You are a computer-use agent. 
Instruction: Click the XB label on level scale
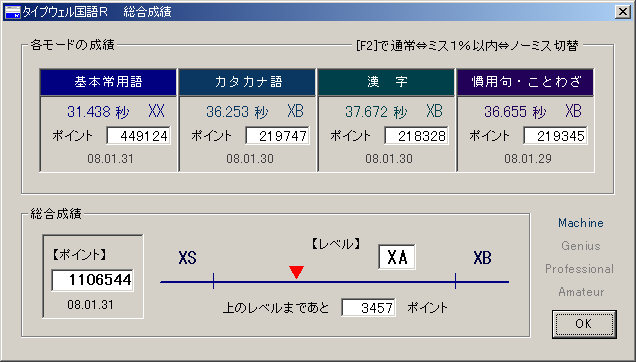pos(482,258)
